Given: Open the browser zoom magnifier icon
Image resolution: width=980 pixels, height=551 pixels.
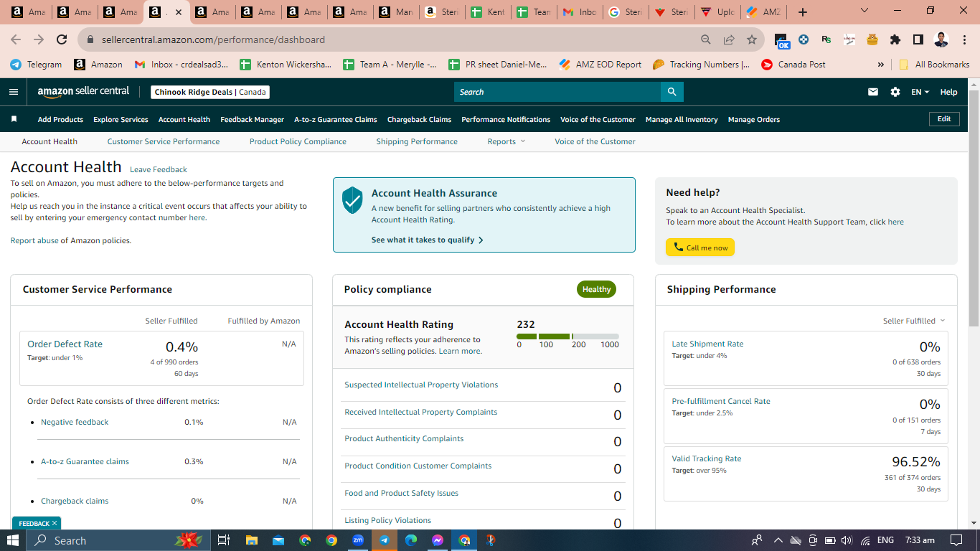Looking at the screenshot, I should coord(706,39).
